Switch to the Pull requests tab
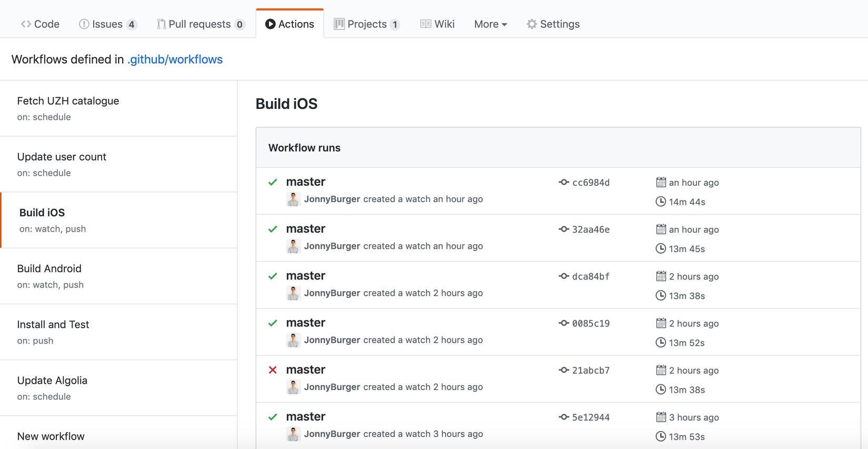This screenshot has width=868, height=449. pyautogui.click(x=200, y=24)
